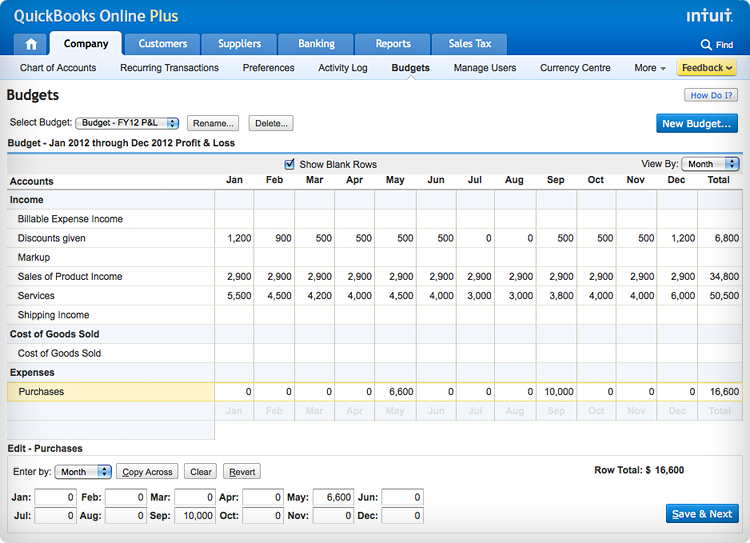Click the Save & Next button

click(x=702, y=514)
